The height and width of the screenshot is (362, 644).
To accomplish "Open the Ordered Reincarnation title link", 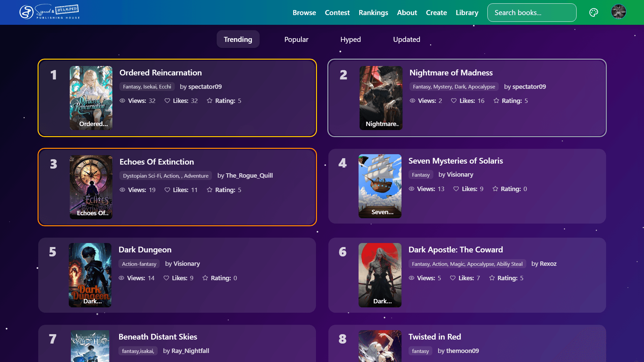I will tap(161, 73).
